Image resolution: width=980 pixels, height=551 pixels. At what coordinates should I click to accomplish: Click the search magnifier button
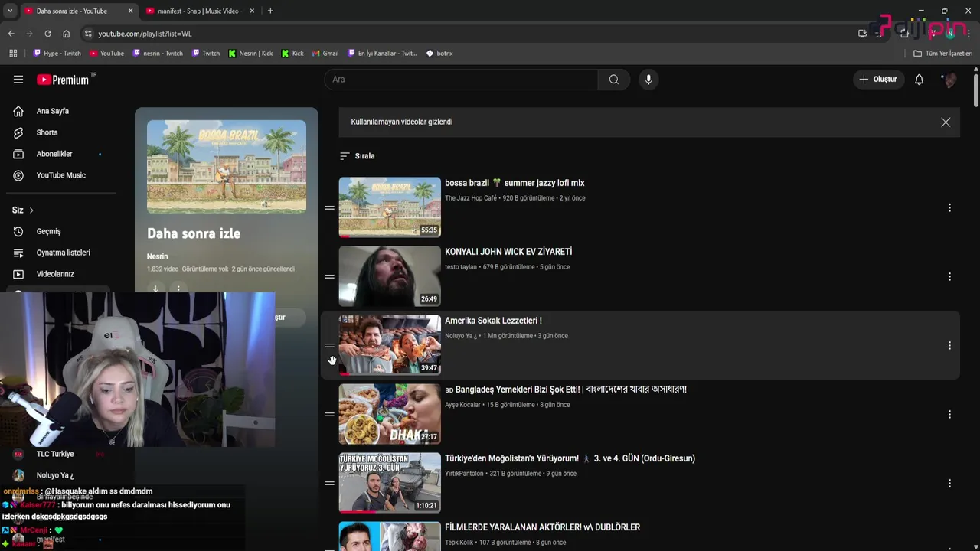tap(613, 80)
